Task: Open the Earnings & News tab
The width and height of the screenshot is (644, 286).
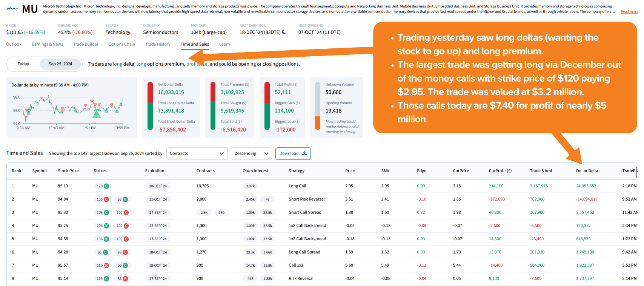Action: tap(47, 44)
